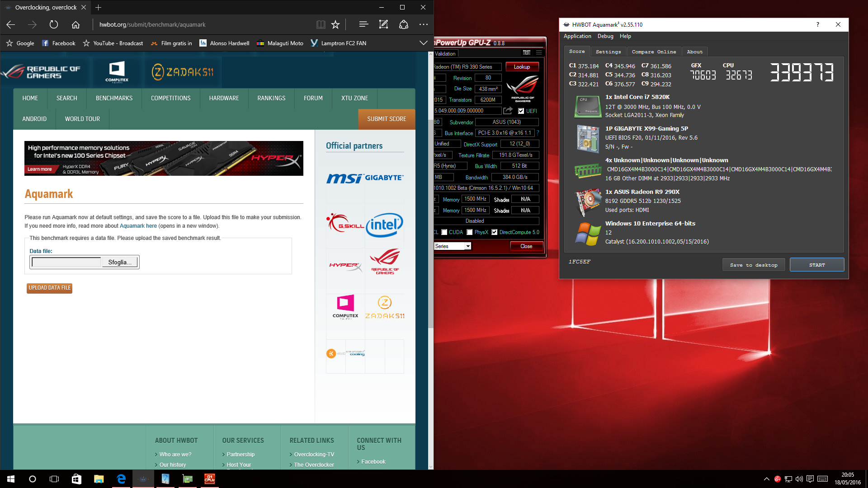The image size is (868, 488).
Task: Click Edge icon on taskbar
Action: [121, 479]
